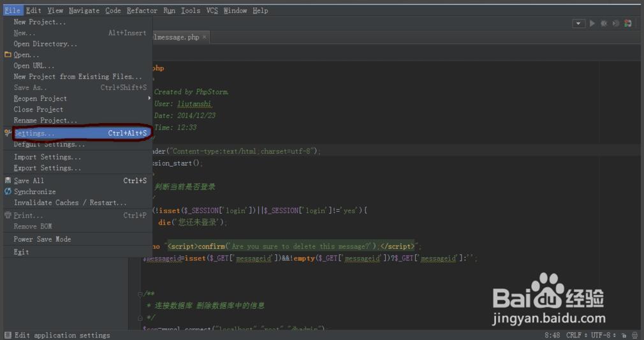Image resolution: width=644 pixels, height=340 pixels.
Task: Click the wrench icon beside Settings
Action: (x=8, y=133)
